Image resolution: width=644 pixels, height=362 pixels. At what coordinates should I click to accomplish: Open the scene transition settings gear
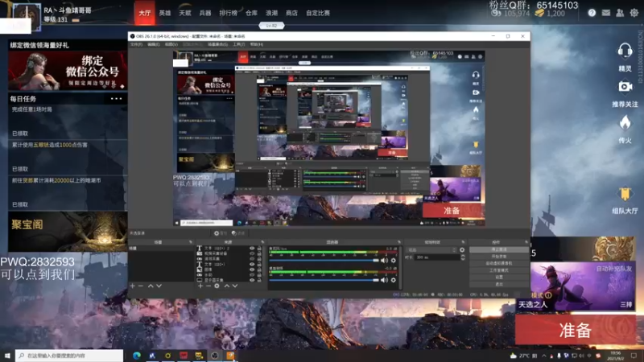[x=462, y=249]
